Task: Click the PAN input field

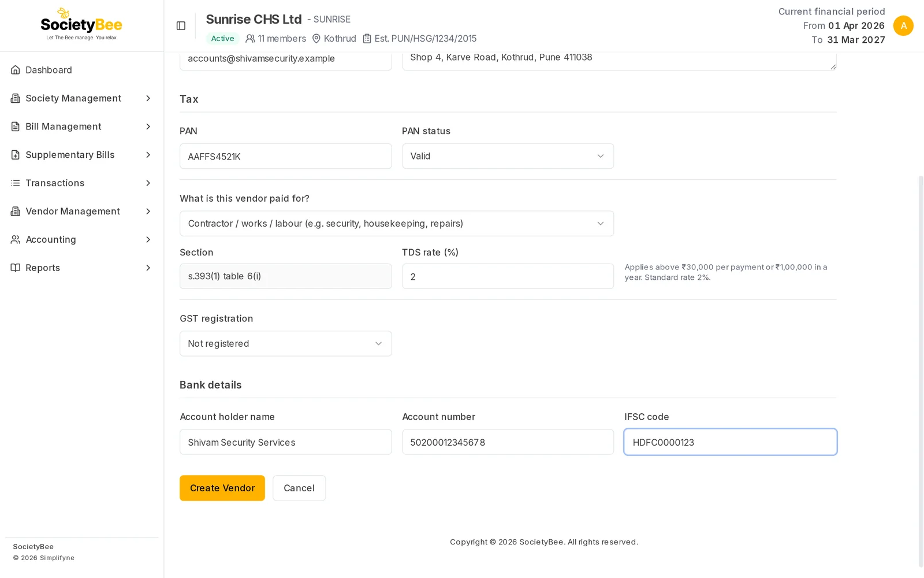Action: [286, 156]
